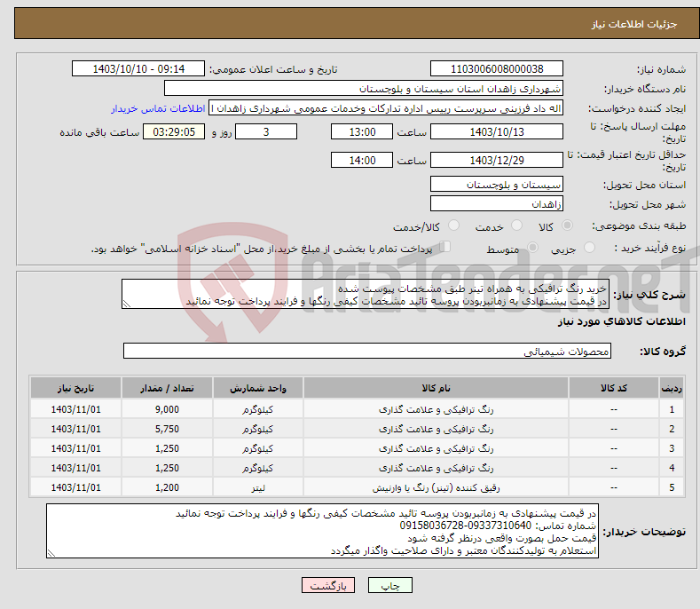Click the product group field محصولات شیمیائی
The image size is (700, 609).
coord(367,352)
